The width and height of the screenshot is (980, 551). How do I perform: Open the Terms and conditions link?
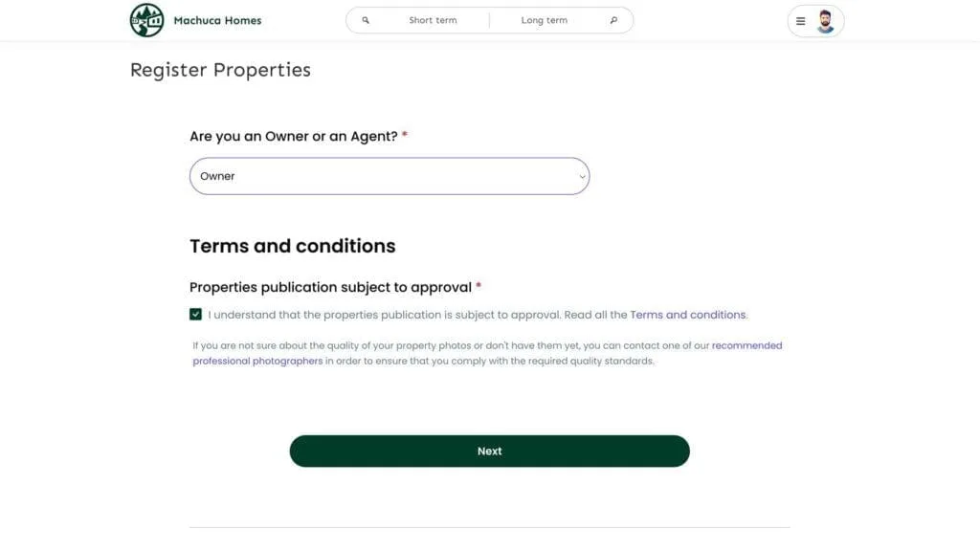pos(687,315)
